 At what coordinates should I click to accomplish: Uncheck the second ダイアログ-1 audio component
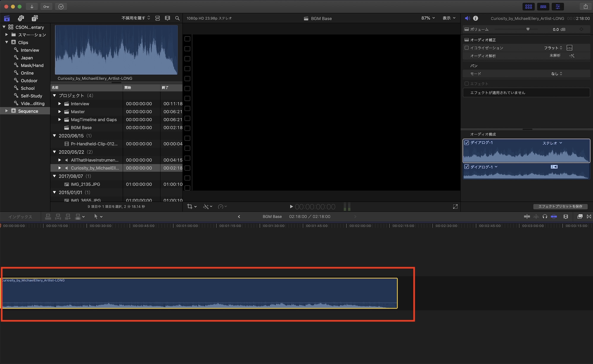tap(467, 167)
